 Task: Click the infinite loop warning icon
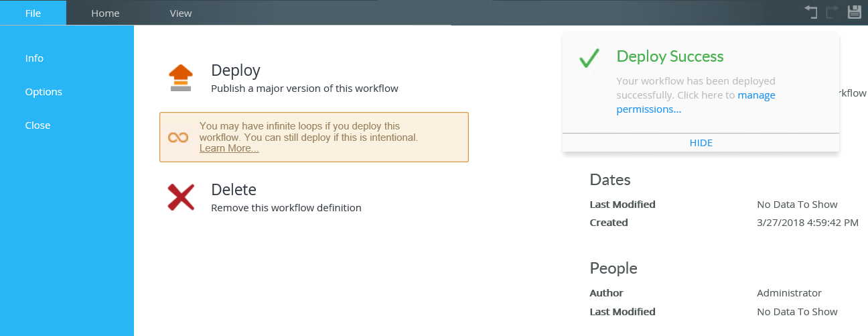[x=178, y=137]
